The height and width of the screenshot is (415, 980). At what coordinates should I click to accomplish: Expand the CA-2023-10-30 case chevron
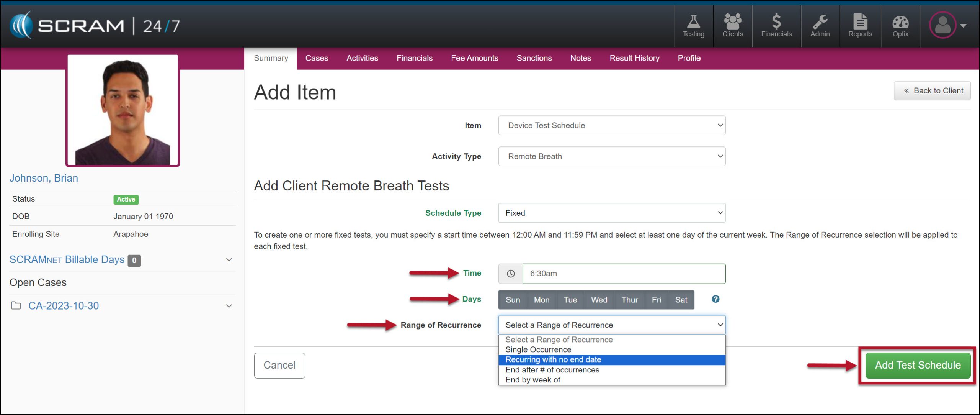pos(229,306)
